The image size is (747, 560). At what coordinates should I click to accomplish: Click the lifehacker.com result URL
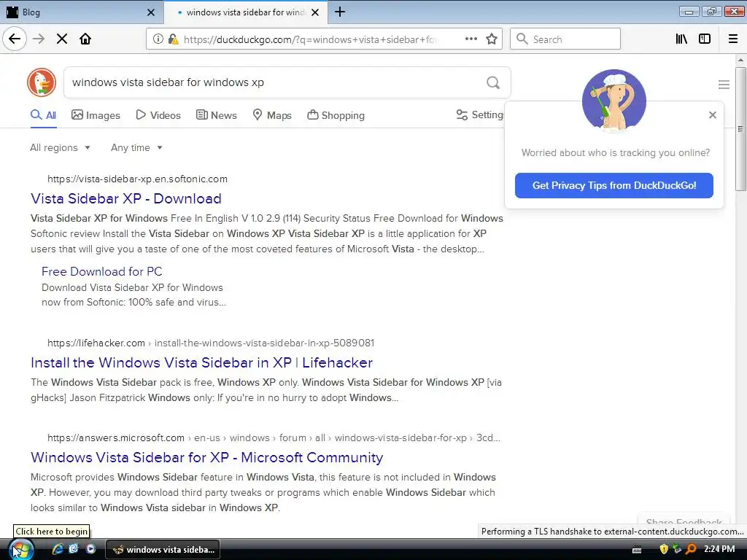coord(211,343)
